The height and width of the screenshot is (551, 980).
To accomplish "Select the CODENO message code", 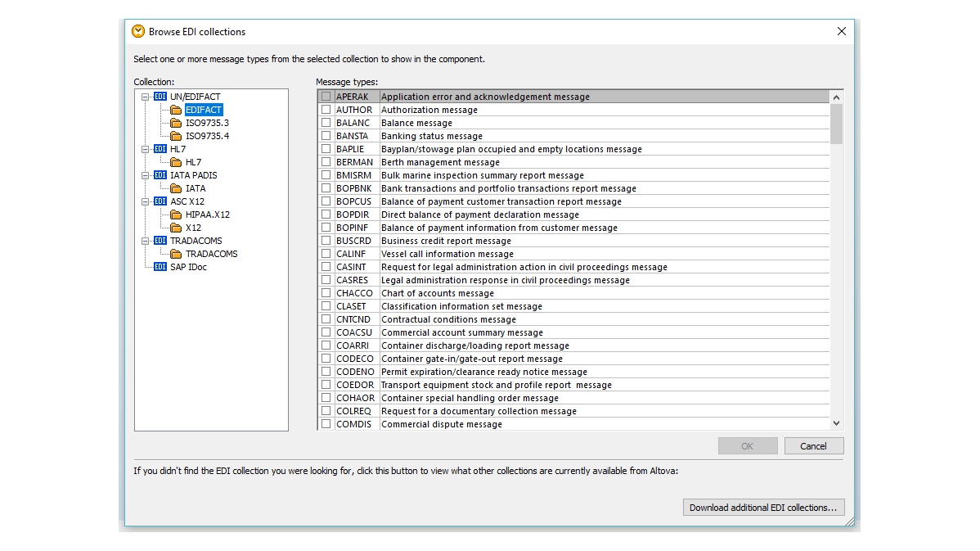I will [x=355, y=373].
